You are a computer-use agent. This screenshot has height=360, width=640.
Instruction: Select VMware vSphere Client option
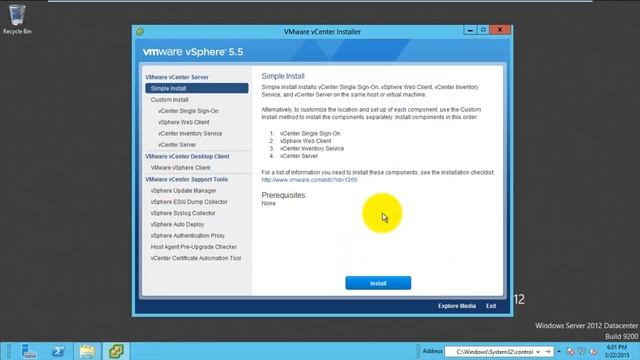180,168
